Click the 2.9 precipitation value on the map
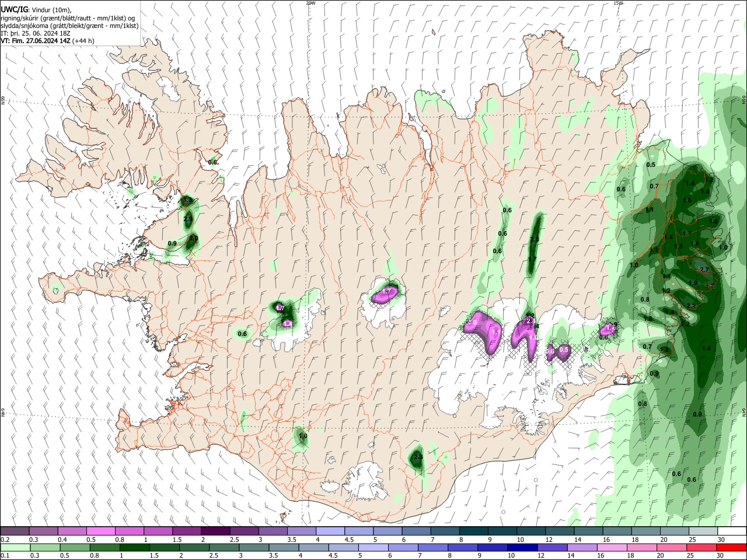 (x=188, y=219)
